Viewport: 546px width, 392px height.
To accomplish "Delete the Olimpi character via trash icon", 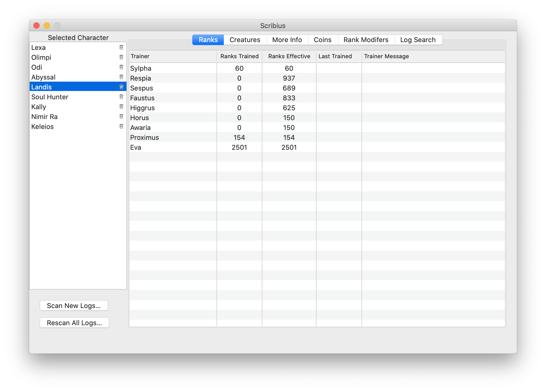I will point(121,57).
